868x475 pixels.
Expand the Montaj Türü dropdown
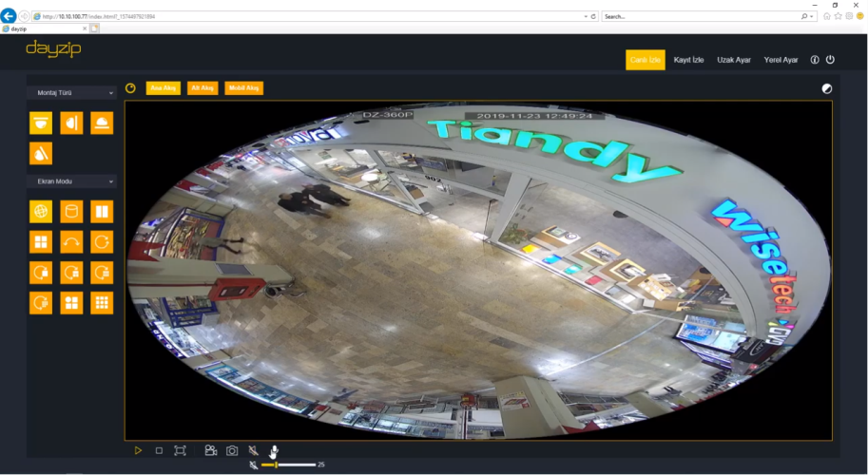71,93
